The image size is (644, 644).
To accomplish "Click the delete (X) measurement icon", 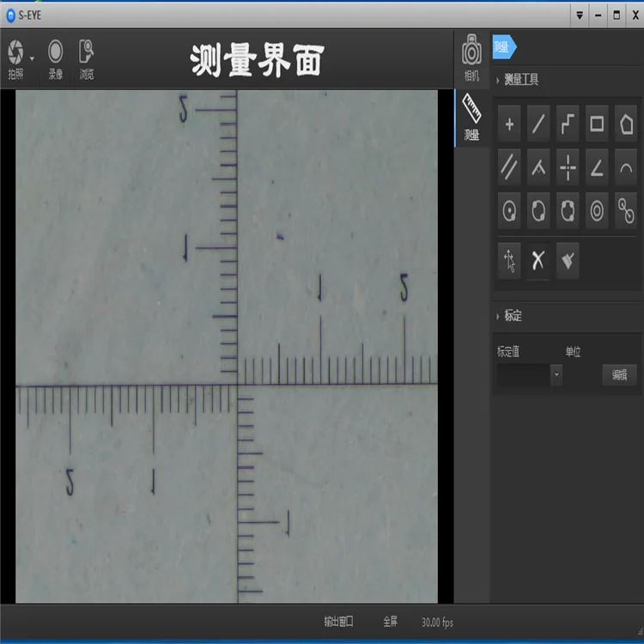I will (538, 261).
